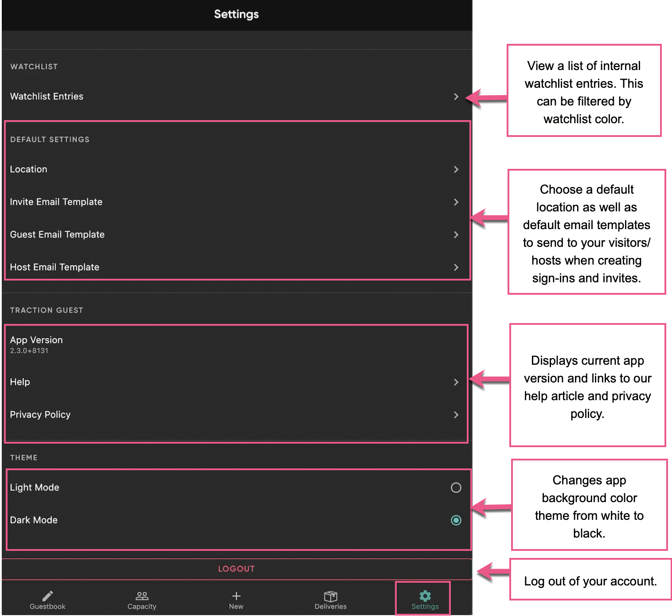Click the Privacy Policy chevron icon

click(x=456, y=415)
